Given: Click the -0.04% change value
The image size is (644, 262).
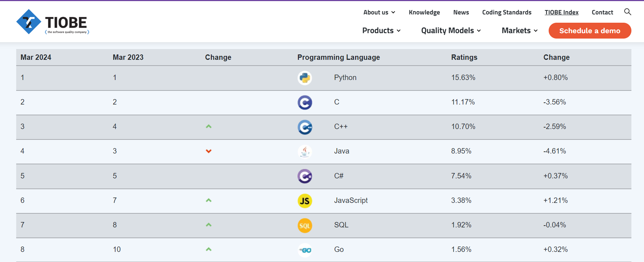Looking at the screenshot, I should [554, 225].
